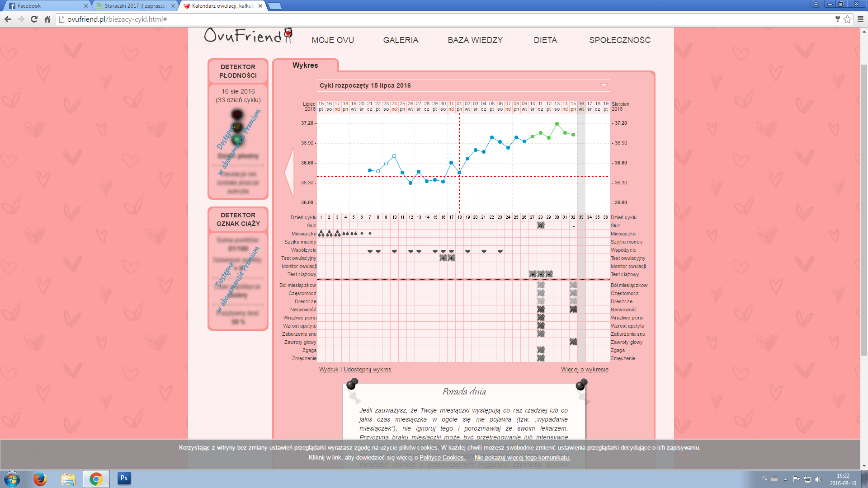Click the browser back arrow
The height and width of the screenshot is (488, 868).
(8, 19)
